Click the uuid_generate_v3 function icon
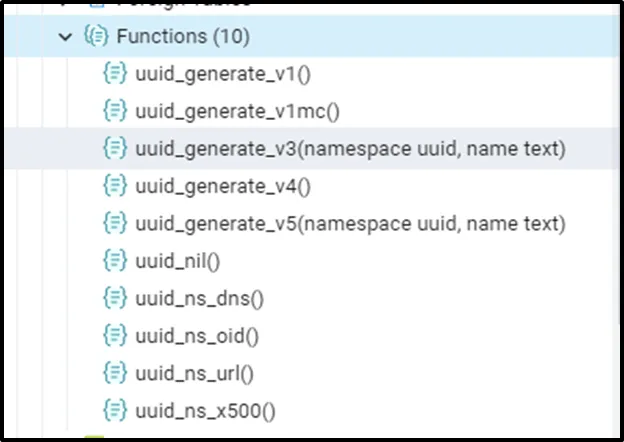Screen dimensions: 624x442 (x=115, y=148)
